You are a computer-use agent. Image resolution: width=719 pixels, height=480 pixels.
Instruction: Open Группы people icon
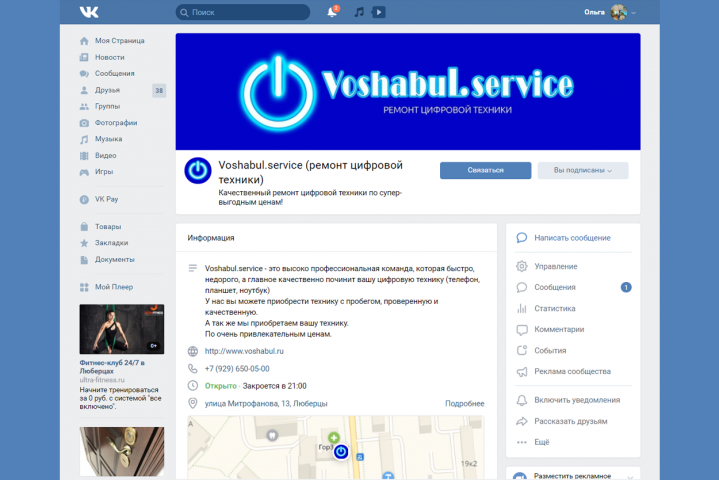(84, 106)
